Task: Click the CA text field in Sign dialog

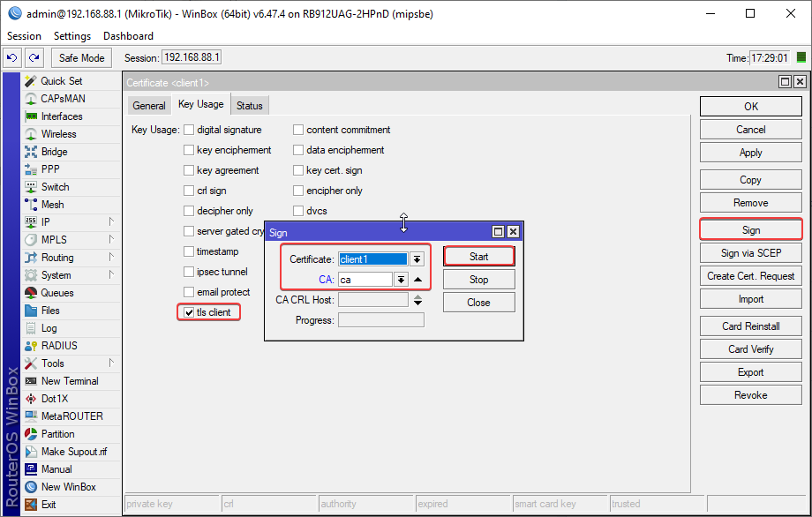Action: pos(365,280)
